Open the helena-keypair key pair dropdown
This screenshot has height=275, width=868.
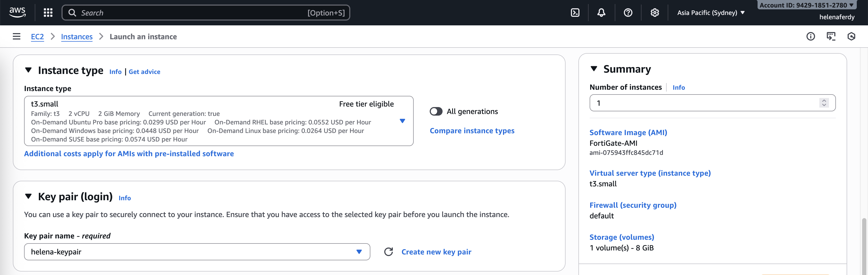tap(359, 252)
